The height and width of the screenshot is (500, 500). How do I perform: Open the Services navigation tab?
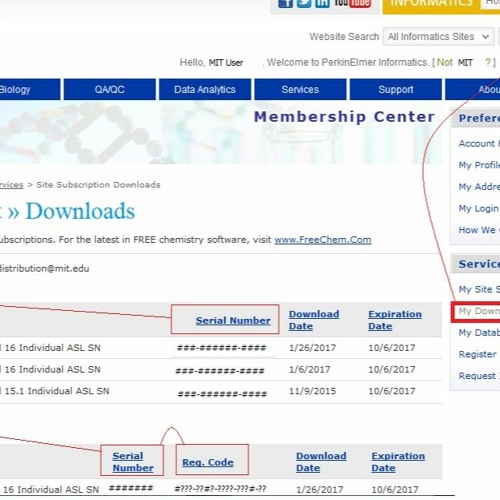tap(300, 89)
